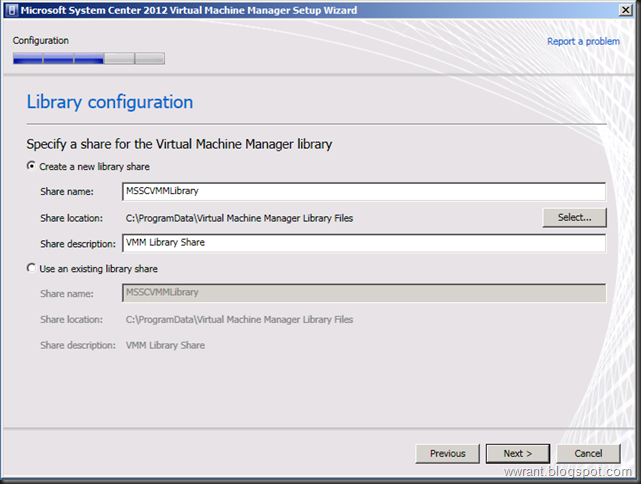Click the Library configuration heading
Screen dimensions: 641x484
[110, 102]
